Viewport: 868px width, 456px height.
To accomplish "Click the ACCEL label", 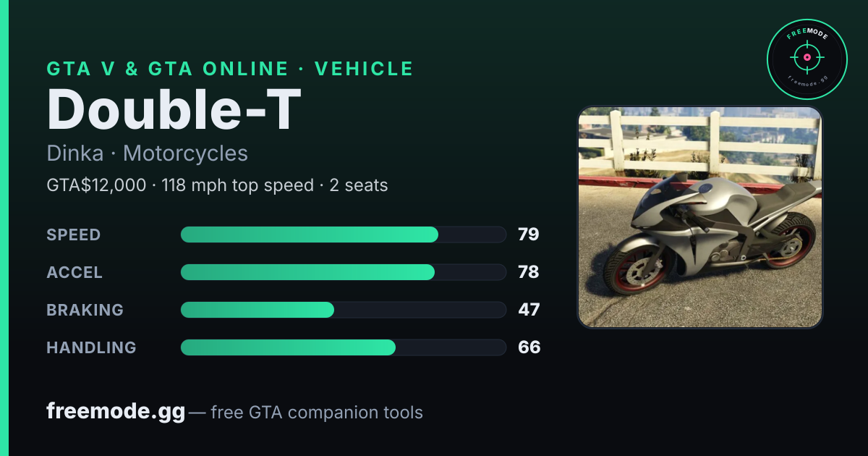I will [75, 272].
